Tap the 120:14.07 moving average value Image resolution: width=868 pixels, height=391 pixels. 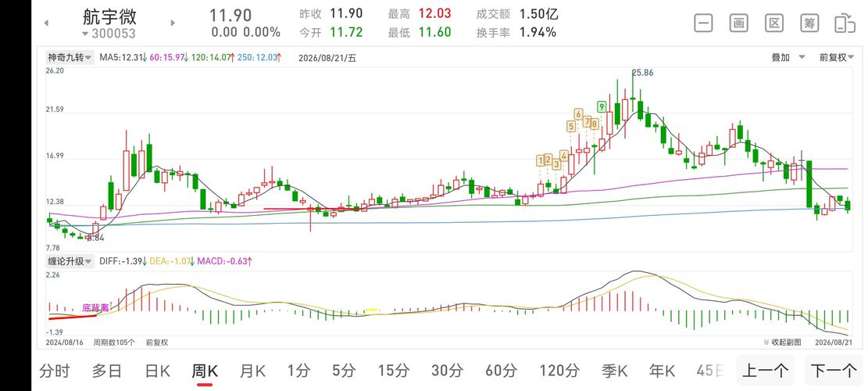[213, 58]
